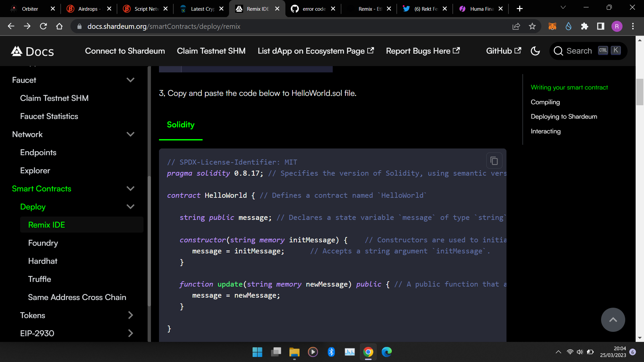This screenshot has width=644, height=362.
Task: Launch Microsoft Edge from the taskbar
Action: tap(386, 352)
